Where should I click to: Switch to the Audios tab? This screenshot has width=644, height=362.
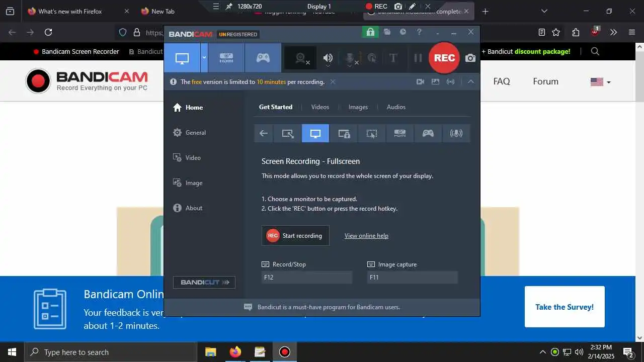tap(396, 107)
